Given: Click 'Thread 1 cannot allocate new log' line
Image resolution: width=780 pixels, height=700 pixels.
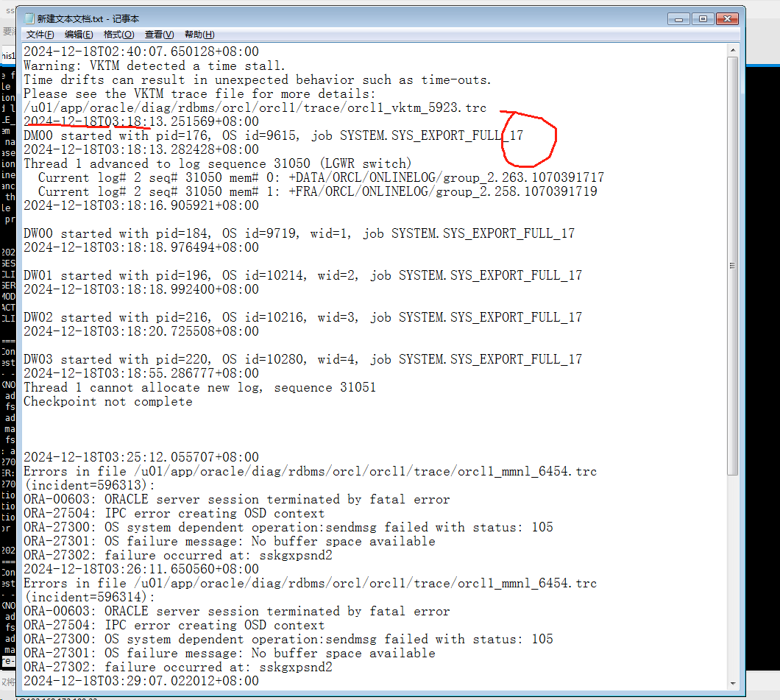Looking at the screenshot, I should [200, 388].
